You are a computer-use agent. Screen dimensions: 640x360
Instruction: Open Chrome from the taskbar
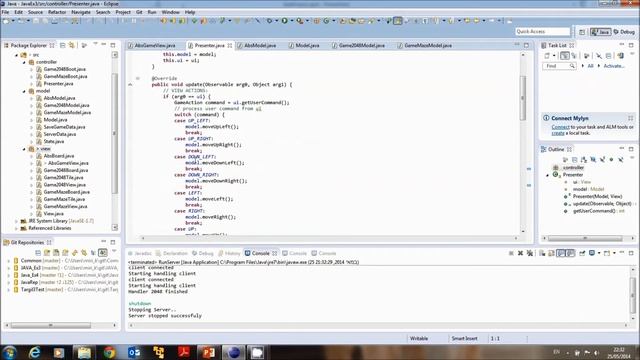[109, 352]
